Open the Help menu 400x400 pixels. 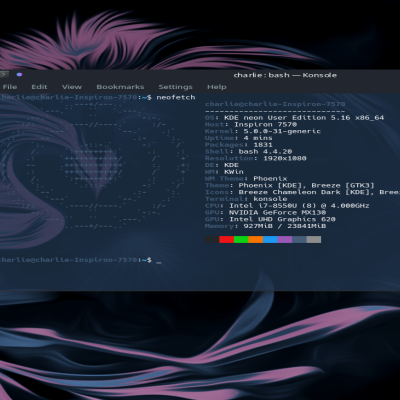point(217,87)
